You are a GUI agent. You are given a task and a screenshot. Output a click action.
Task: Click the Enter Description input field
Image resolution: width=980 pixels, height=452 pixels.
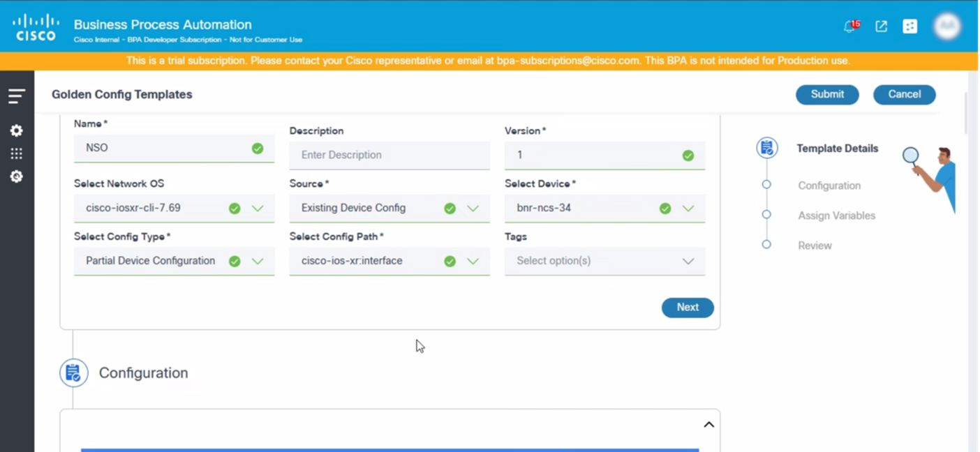389,155
